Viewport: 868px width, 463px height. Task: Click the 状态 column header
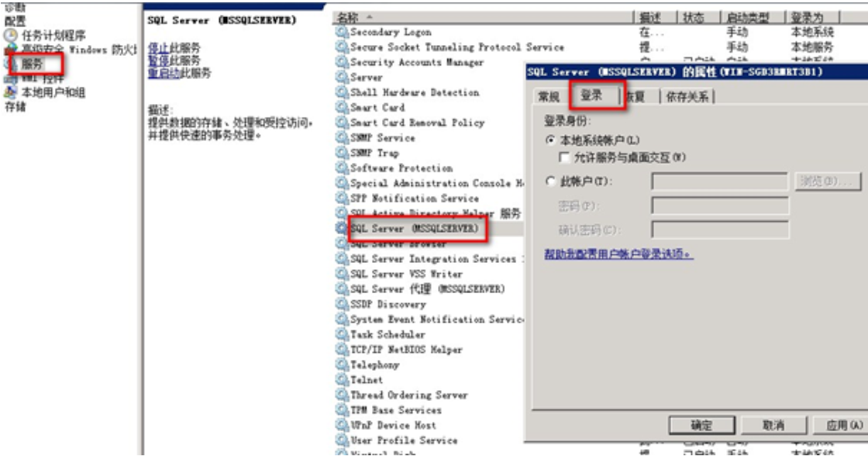point(698,18)
